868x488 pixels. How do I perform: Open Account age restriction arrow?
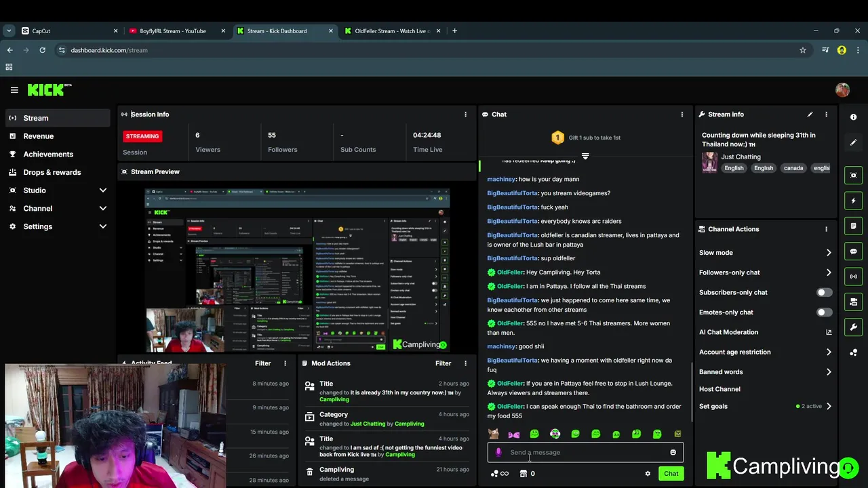829,352
